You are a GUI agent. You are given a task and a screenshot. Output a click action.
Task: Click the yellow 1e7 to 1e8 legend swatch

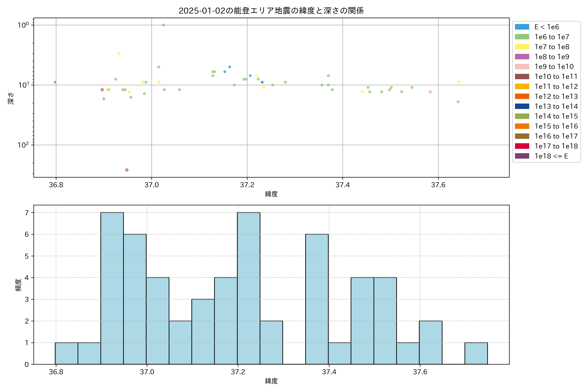click(x=522, y=47)
